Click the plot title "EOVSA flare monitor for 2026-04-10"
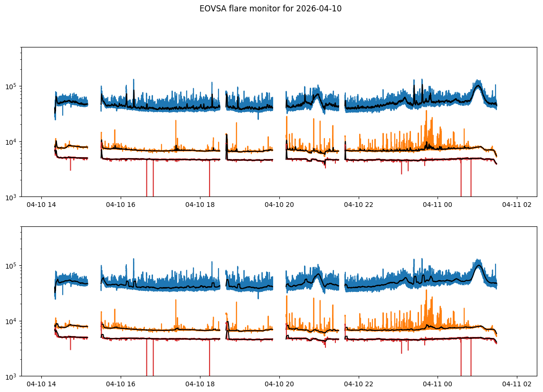 (270, 9)
